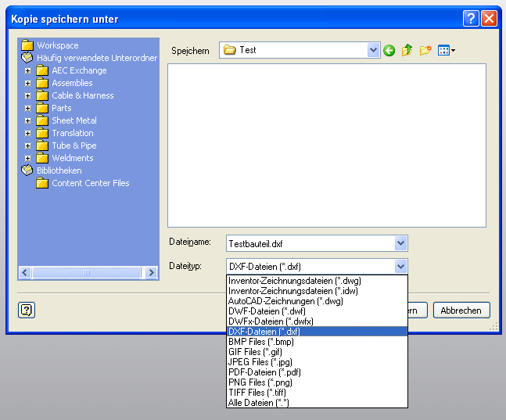Go up one folder level icon

click(x=407, y=51)
